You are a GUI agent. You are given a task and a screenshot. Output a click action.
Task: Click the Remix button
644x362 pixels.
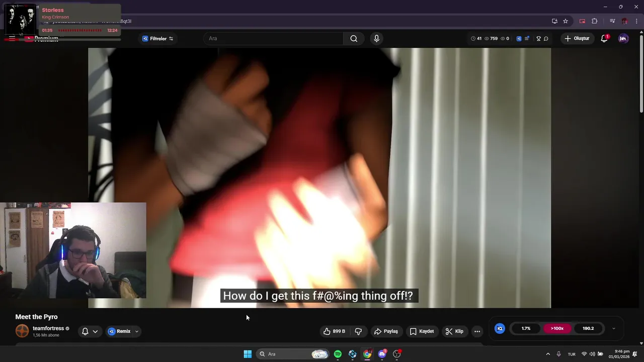pos(119,331)
